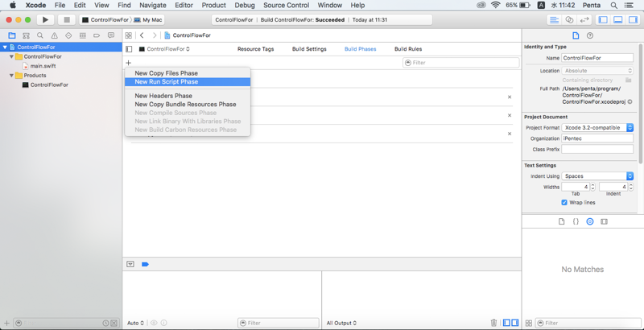This screenshot has width=644, height=330.
Task: Open the Find navigator
Action: (x=39, y=35)
